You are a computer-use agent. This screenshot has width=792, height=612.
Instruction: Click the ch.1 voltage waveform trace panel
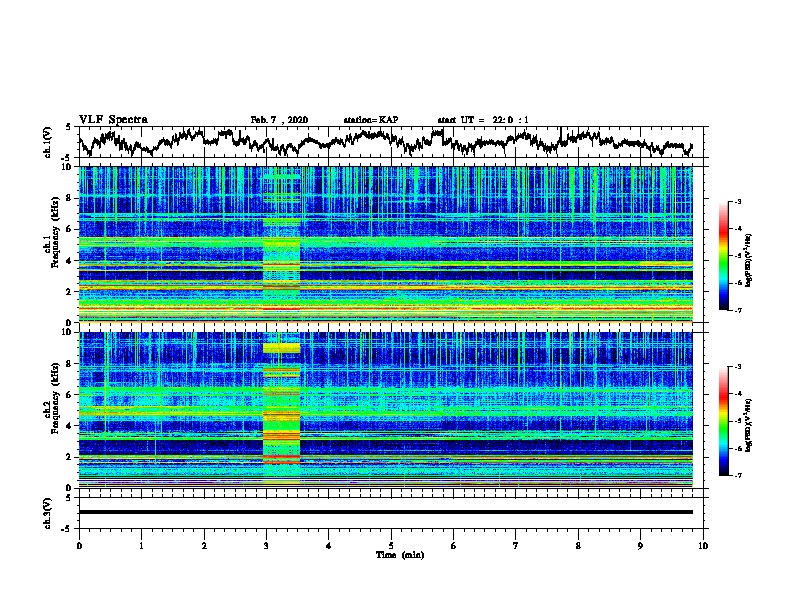[x=391, y=142]
